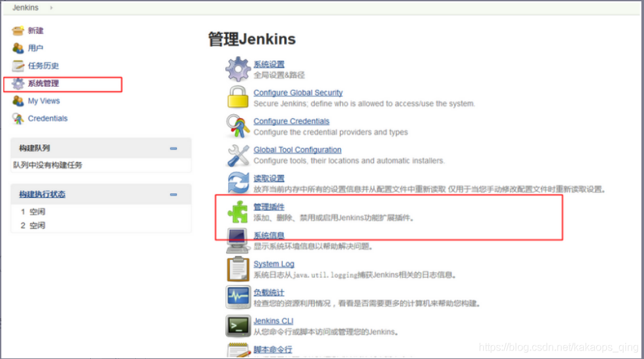Image resolution: width=644 pixels, height=359 pixels.
Task: Open 任务历史 in the sidebar
Action: [x=43, y=66]
